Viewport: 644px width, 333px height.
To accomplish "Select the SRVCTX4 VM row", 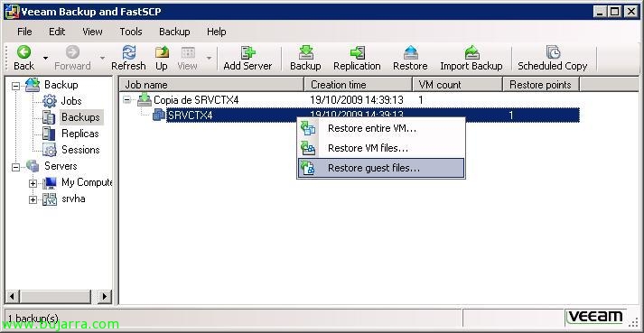I will [x=373, y=116].
